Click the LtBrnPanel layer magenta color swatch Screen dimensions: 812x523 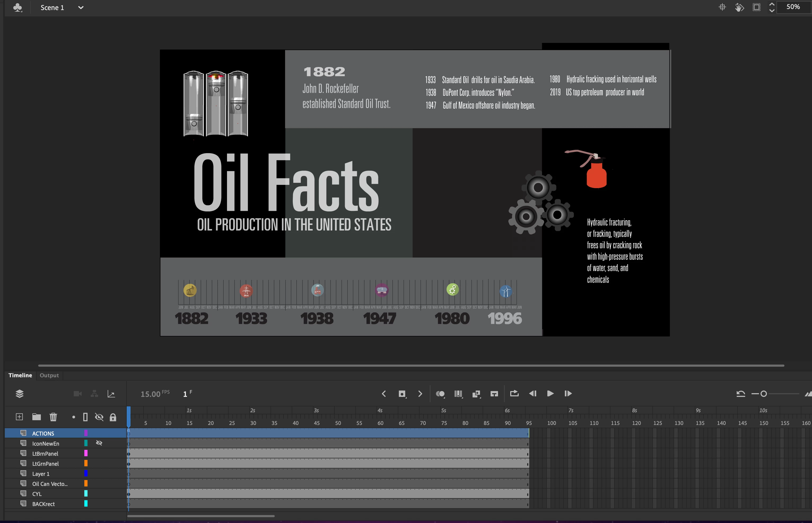point(86,453)
